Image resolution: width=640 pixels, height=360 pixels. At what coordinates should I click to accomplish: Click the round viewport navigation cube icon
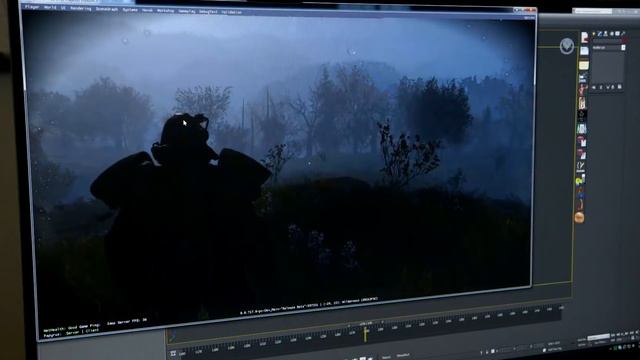coord(567,46)
